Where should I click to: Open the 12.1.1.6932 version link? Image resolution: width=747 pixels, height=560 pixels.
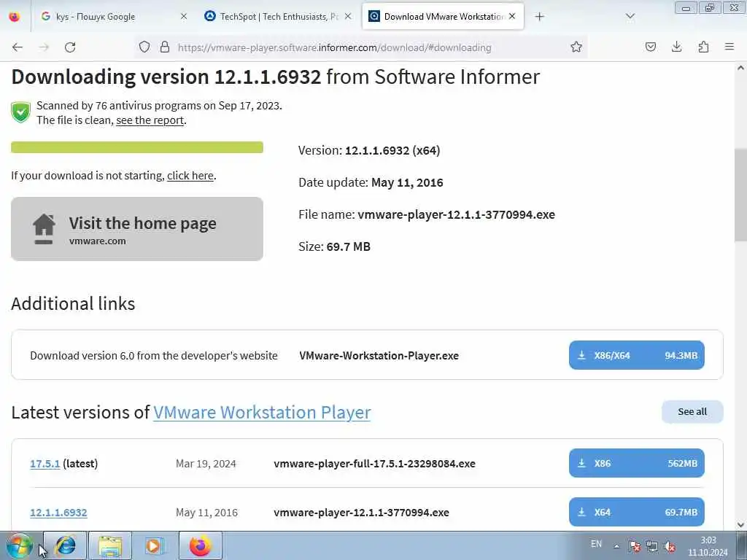[x=58, y=513]
